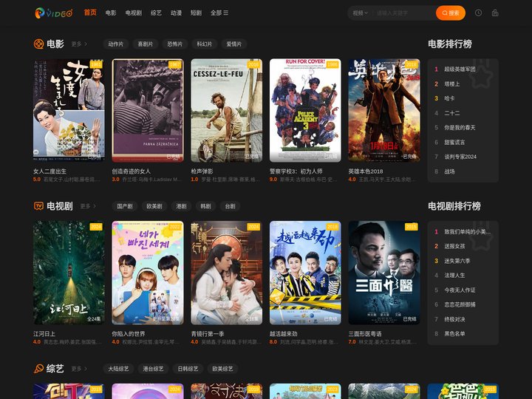Viewport: 532px width, 399px height.
Task: Select the 港剧 tag
Action: point(181,206)
